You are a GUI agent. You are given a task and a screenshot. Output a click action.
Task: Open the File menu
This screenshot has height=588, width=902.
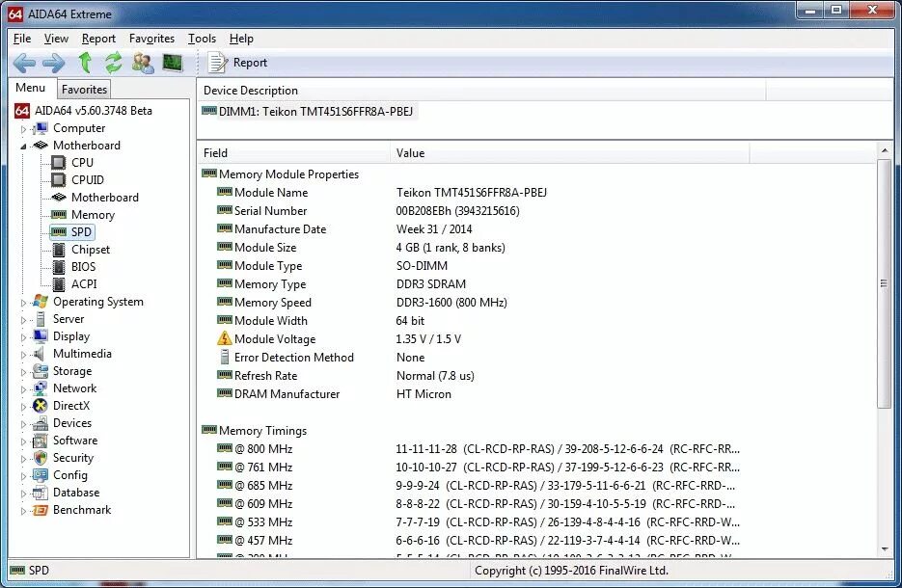point(22,39)
